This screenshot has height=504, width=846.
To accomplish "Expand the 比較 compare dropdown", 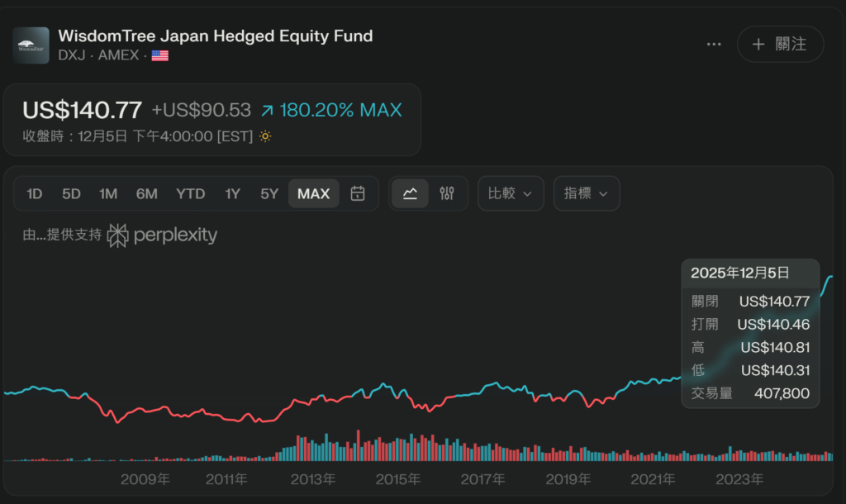I will click(510, 193).
